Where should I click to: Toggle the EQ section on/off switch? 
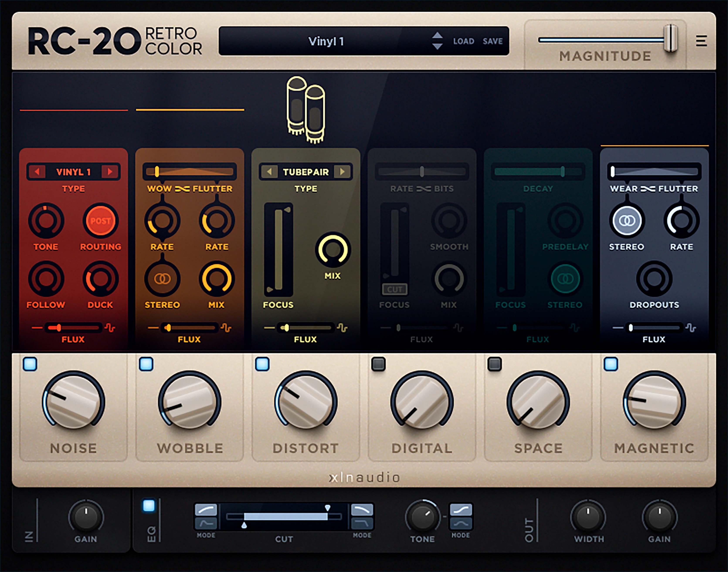[x=149, y=506]
